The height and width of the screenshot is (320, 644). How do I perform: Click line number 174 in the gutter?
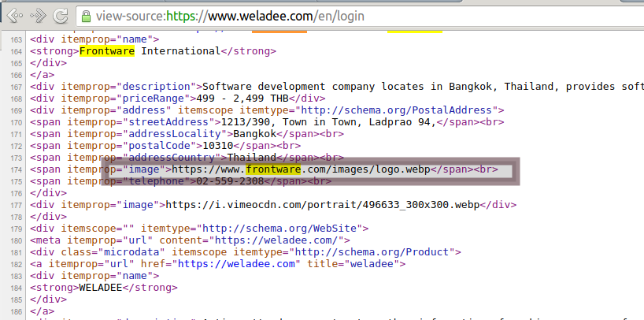point(16,169)
